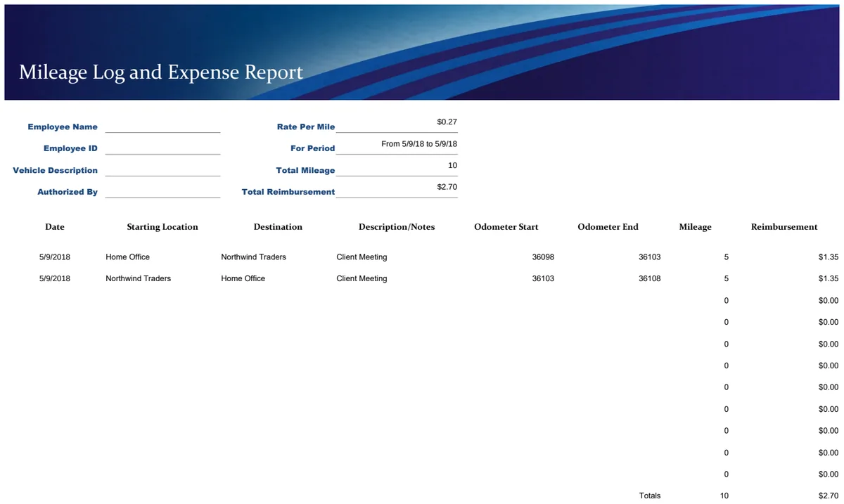Select Client Meeting note for odometer 36108 row
Image resolution: width=844 pixels, height=504 pixels.
tap(362, 279)
